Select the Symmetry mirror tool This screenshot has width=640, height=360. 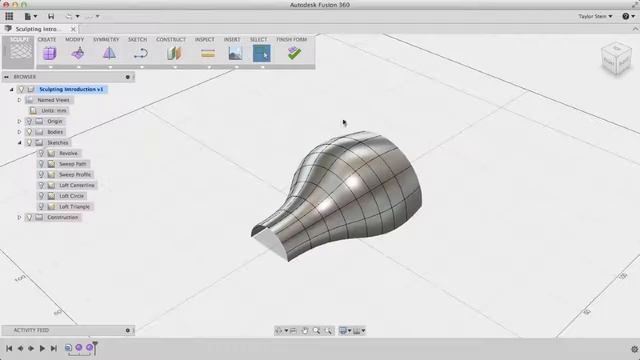pos(109,53)
